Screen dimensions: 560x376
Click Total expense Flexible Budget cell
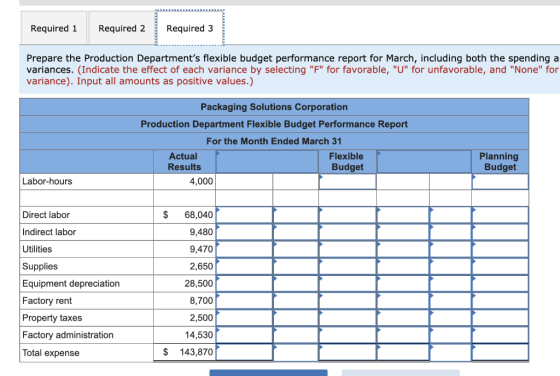[x=347, y=352]
